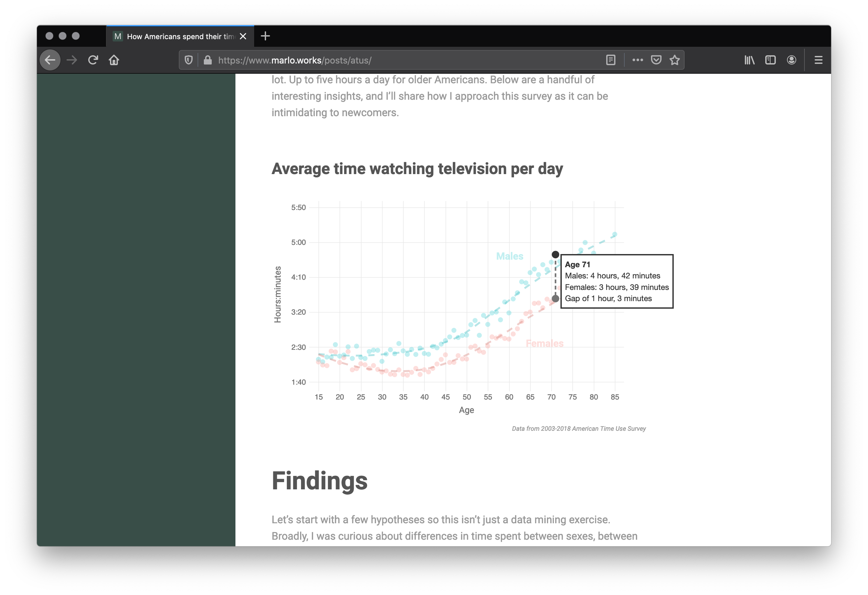The width and height of the screenshot is (868, 595).
Task: Click the Females data point at age 71
Action: (x=556, y=298)
